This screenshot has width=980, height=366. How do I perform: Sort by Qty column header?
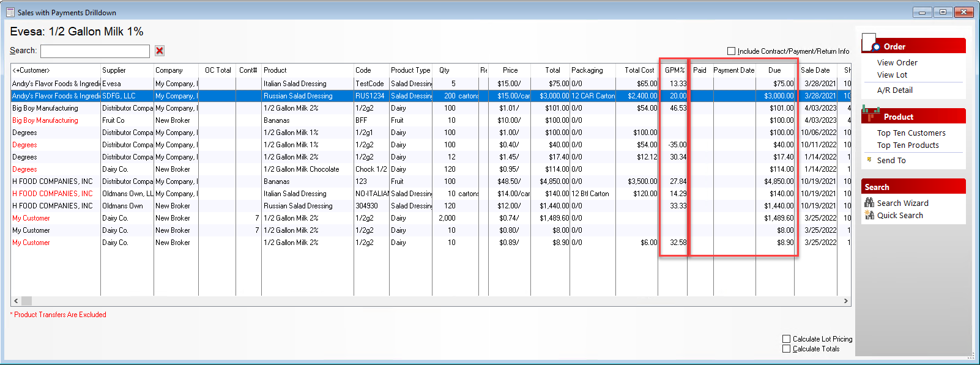point(456,70)
